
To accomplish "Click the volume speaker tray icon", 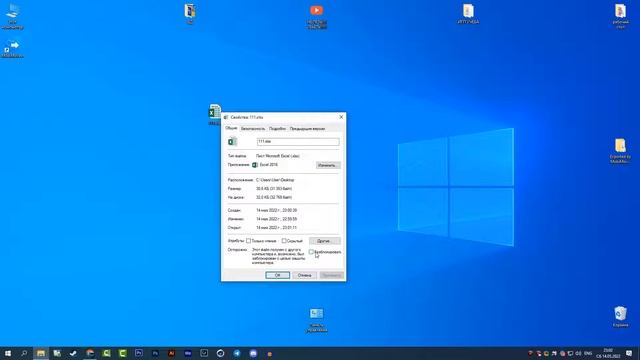I will [x=578, y=353].
